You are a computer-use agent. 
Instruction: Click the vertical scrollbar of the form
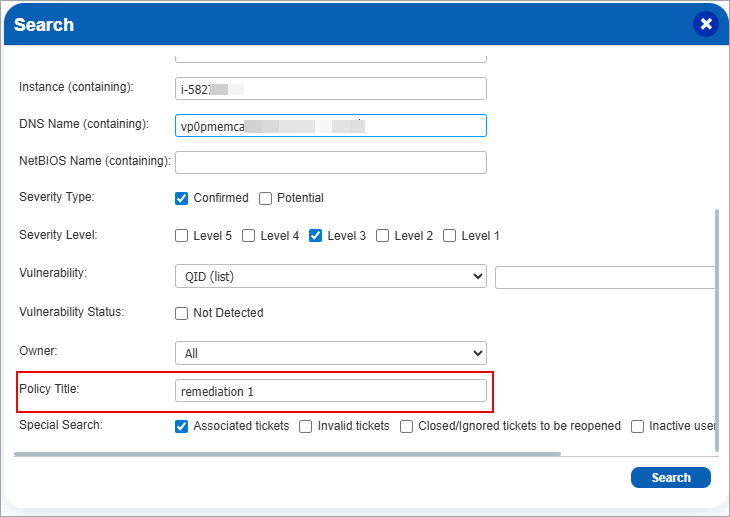coord(717,330)
